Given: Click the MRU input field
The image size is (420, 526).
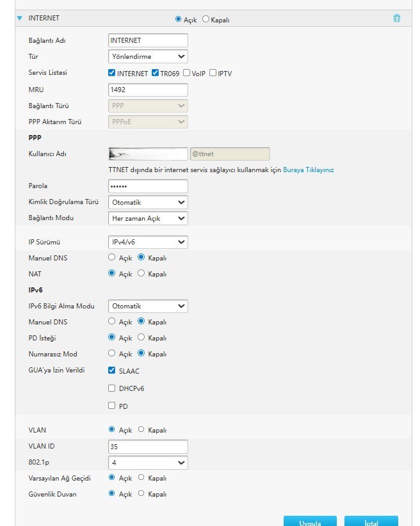Looking at the screenshot, I should pyautogui.click(x=148, y=90).
